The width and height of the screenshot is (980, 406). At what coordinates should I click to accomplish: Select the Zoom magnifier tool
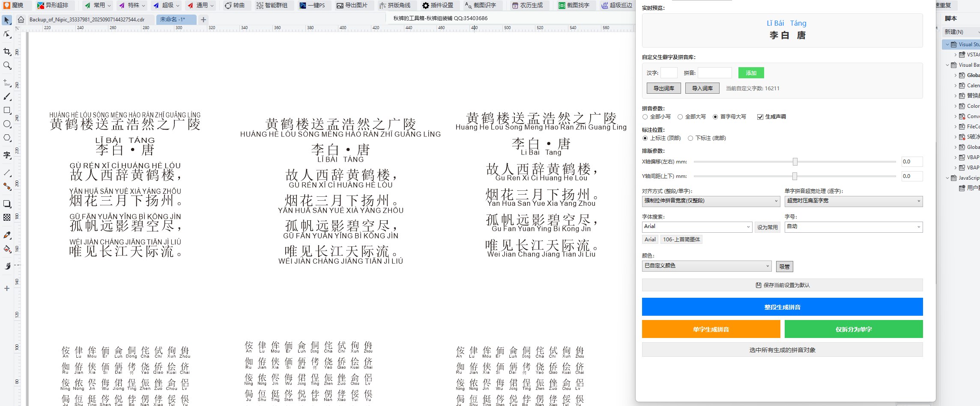point(7,65)
